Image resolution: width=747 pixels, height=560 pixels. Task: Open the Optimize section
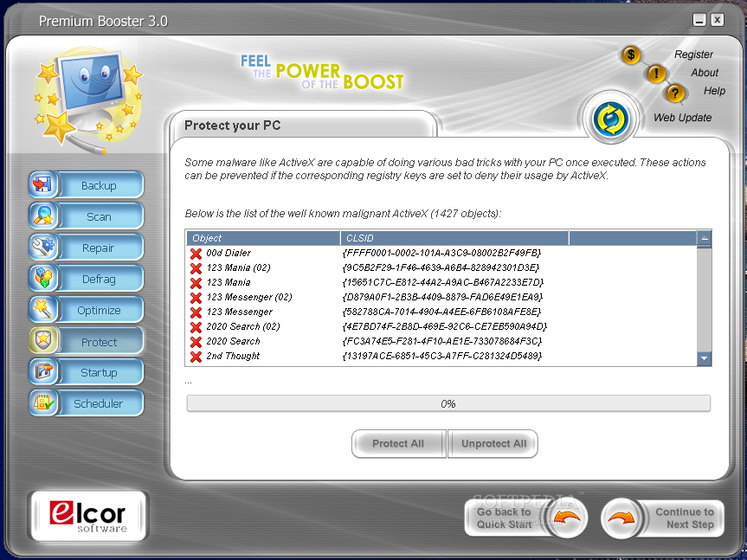click(x=99, y=310)
